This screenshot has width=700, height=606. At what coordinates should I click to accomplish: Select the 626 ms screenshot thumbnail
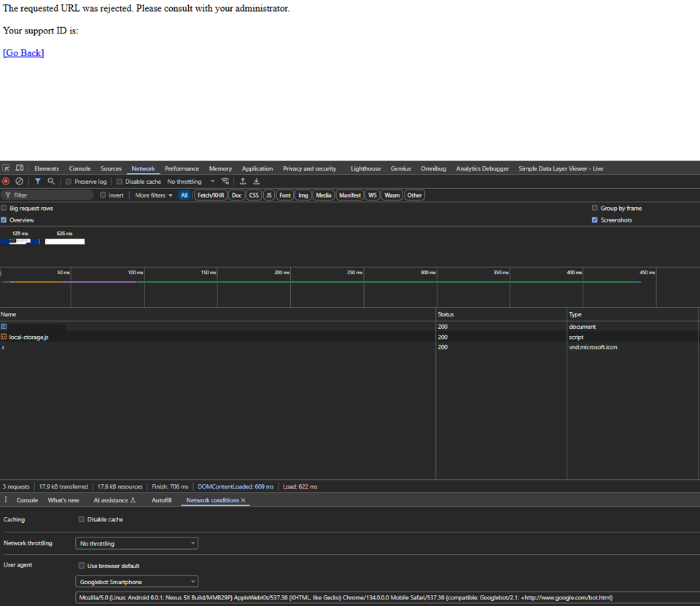(x=65, y=241)
